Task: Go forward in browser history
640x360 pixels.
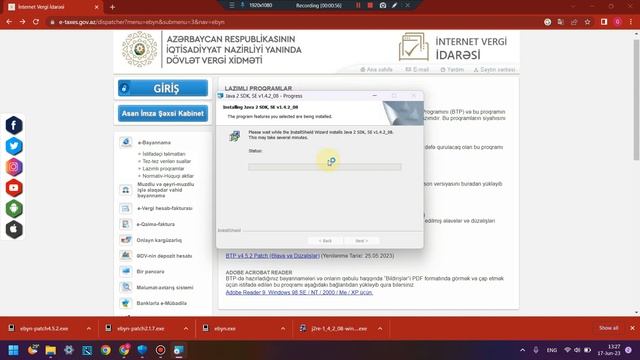Action: pyautogui.click(x=22, y=22)
